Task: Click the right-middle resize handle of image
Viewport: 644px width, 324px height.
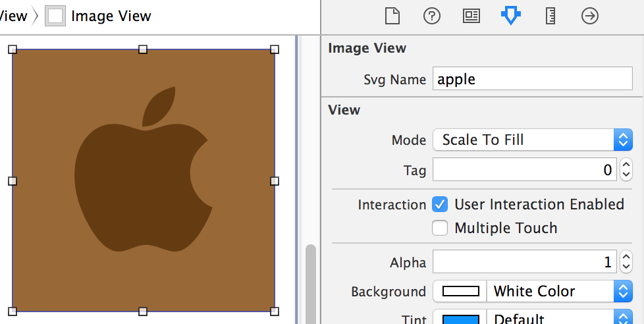Action: coord(275,181)
